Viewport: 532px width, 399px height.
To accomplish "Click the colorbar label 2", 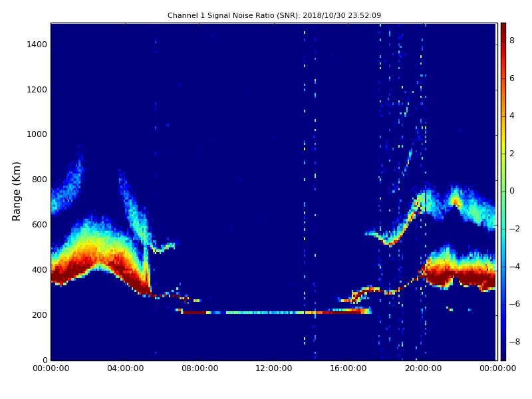I will (511, 154).
